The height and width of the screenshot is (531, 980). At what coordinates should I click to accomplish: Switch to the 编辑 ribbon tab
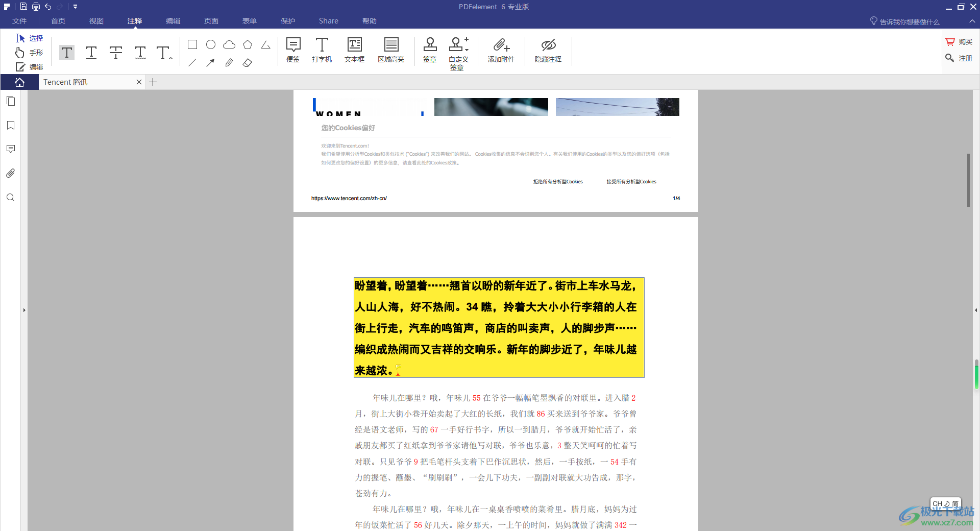coord(173,21)
